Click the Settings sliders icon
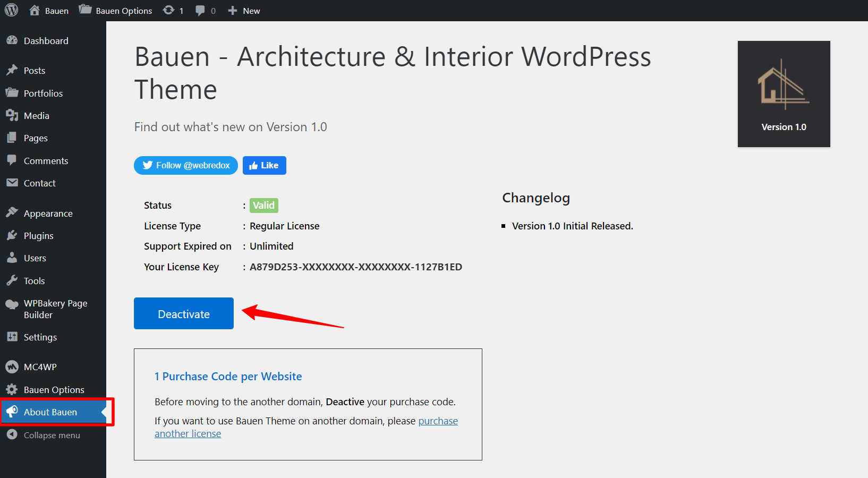 12,337
